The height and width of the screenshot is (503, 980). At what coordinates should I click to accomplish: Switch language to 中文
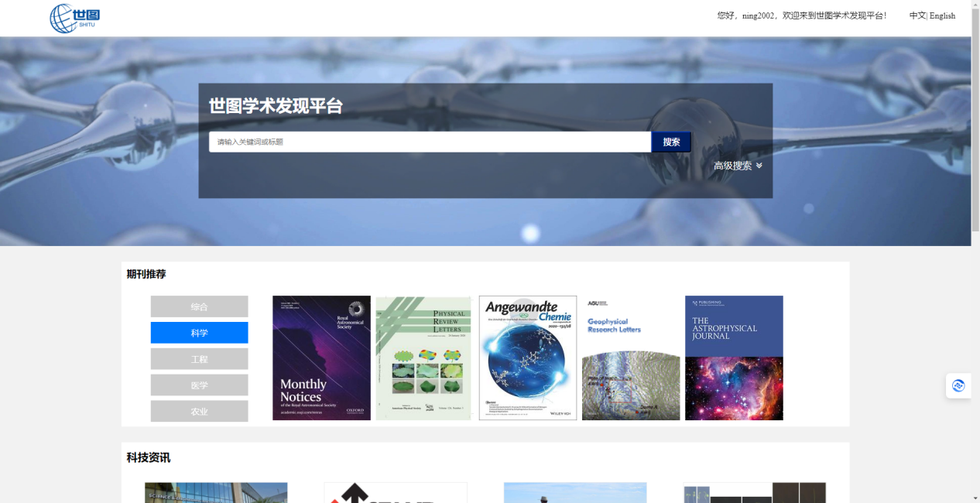pos(917,15)
